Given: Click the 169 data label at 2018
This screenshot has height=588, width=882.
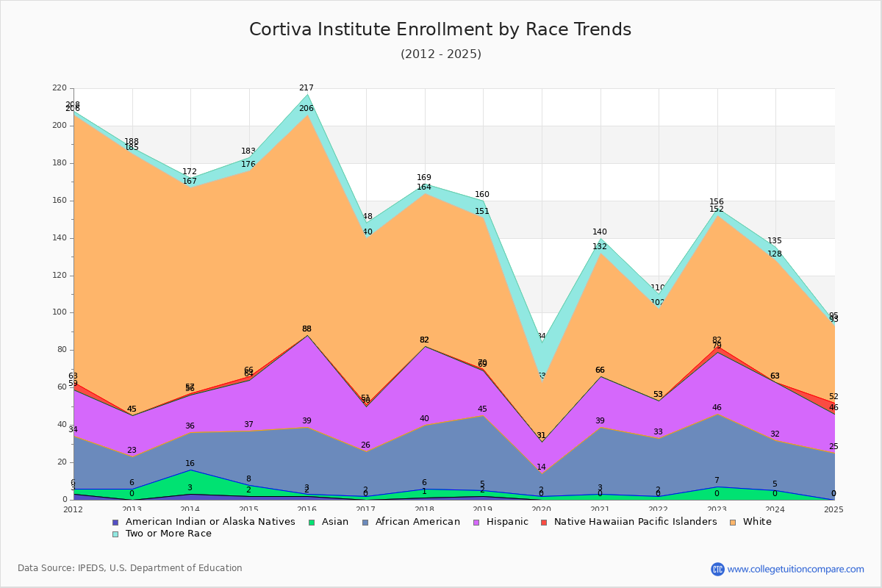Looking at the screenshot, I should coord(424,178).
